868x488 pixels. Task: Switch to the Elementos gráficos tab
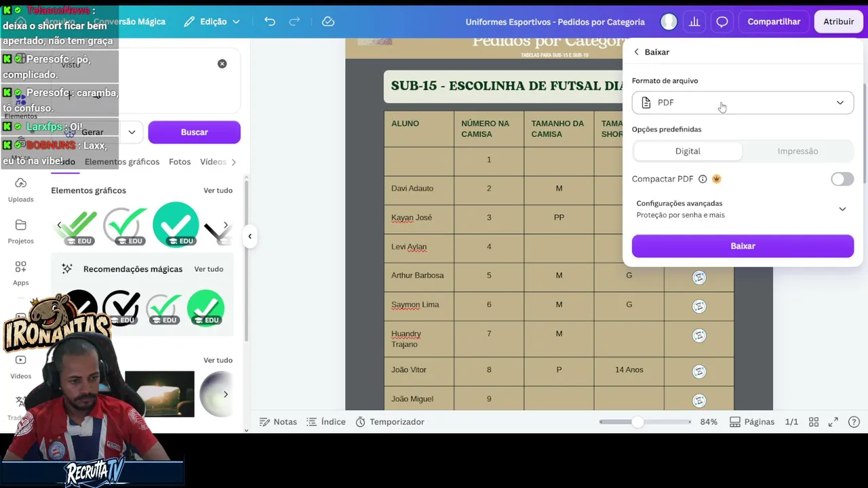[x=122, y=162]
